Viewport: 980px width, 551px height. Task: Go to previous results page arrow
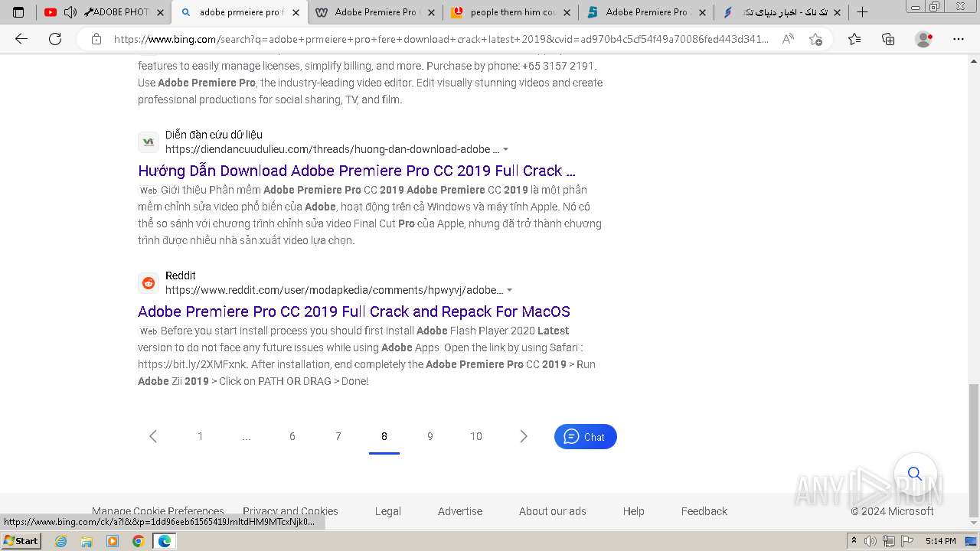click(x=153, y=436)
